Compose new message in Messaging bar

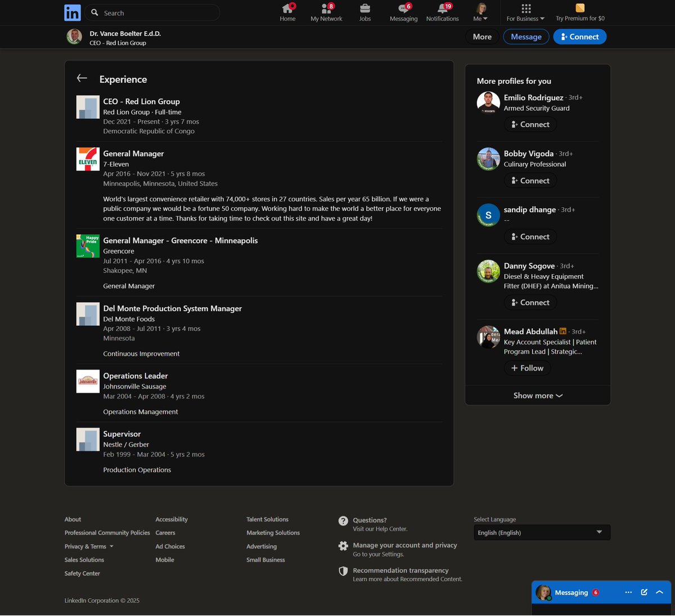(644, 592)
